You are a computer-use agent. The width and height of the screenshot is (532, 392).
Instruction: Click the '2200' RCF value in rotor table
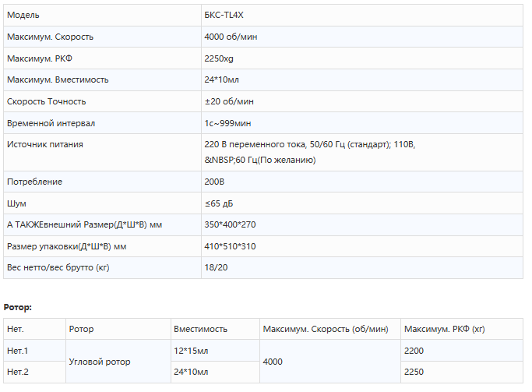[414, 351]
